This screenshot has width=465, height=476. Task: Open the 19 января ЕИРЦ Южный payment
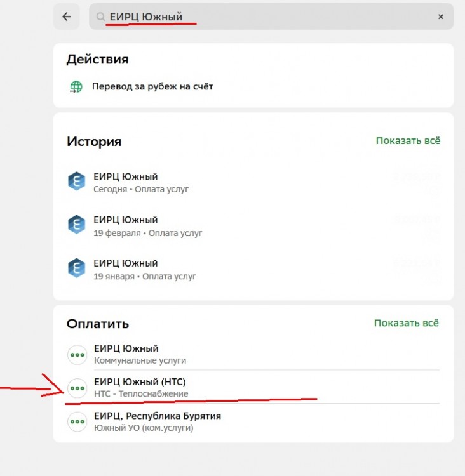coord(253,270)
